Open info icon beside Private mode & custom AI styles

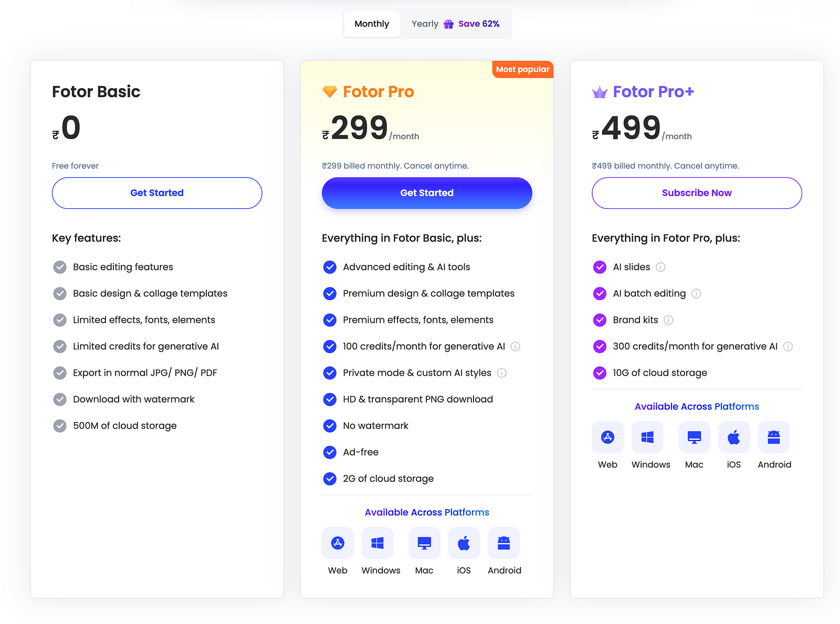pos(502,373)
